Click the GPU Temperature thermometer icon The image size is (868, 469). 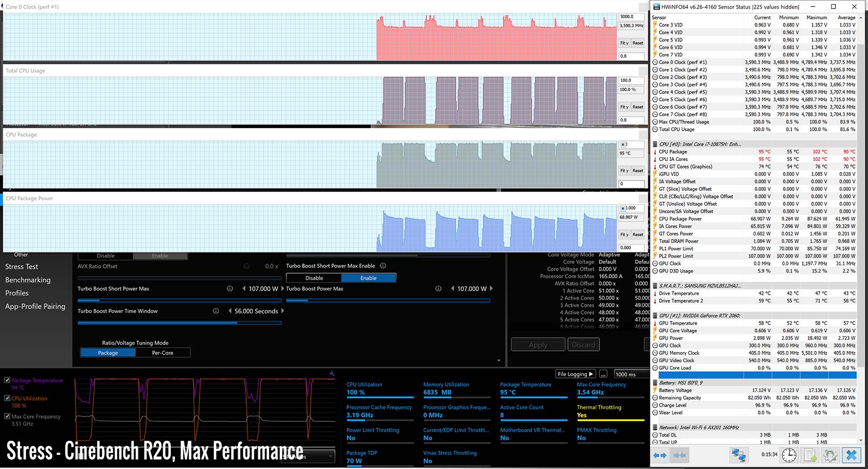655,323
